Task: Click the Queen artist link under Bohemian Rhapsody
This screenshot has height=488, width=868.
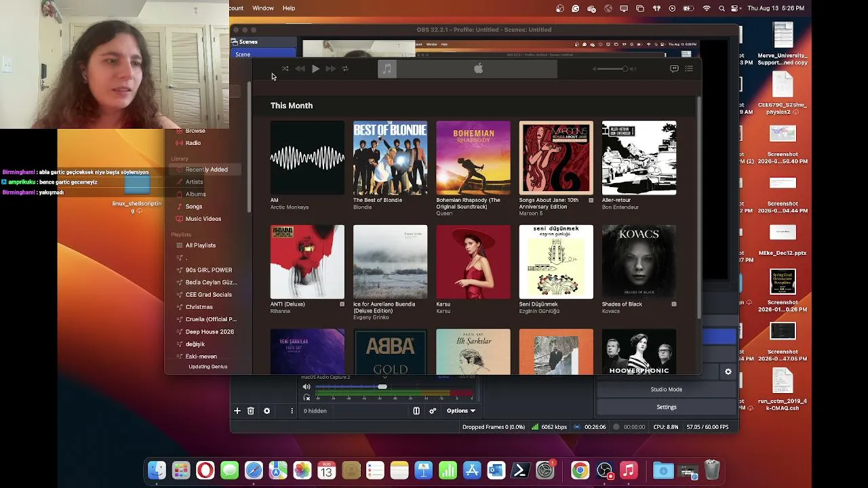Action: [x=444, y=213]
